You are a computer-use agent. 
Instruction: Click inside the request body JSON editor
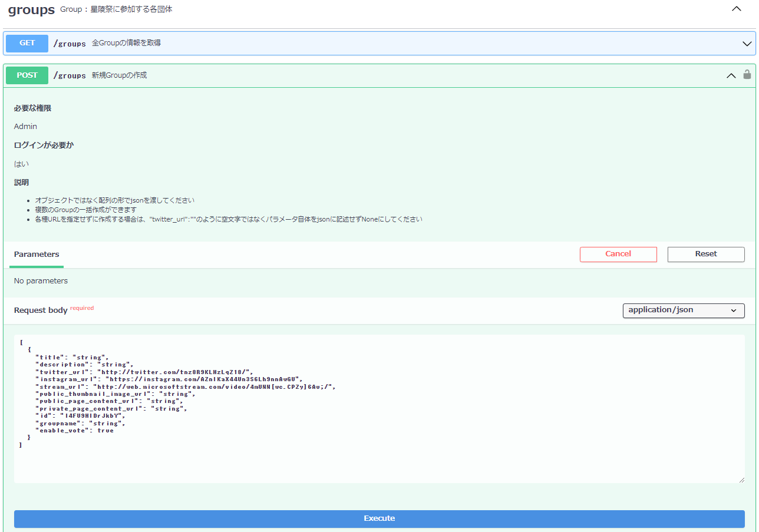(379, 409)
